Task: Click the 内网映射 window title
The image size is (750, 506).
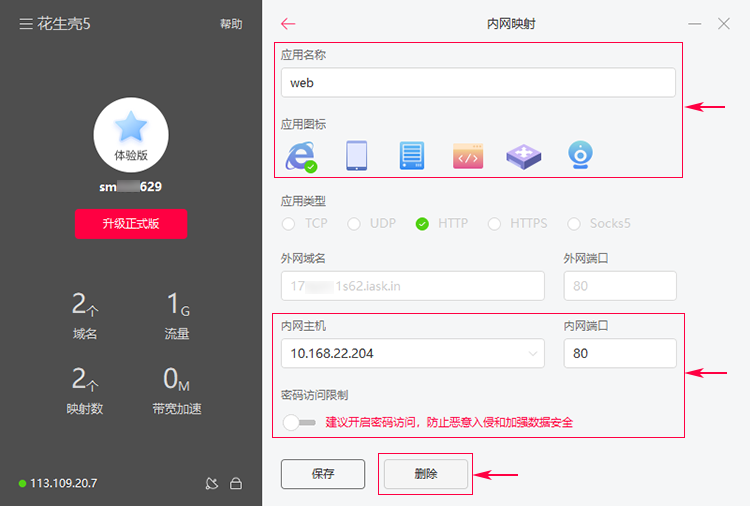Action: 511,24
